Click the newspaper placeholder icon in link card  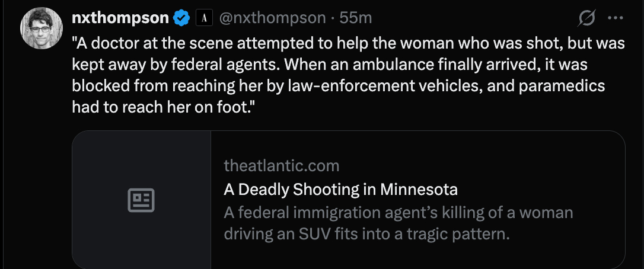(x=141, y=200)
